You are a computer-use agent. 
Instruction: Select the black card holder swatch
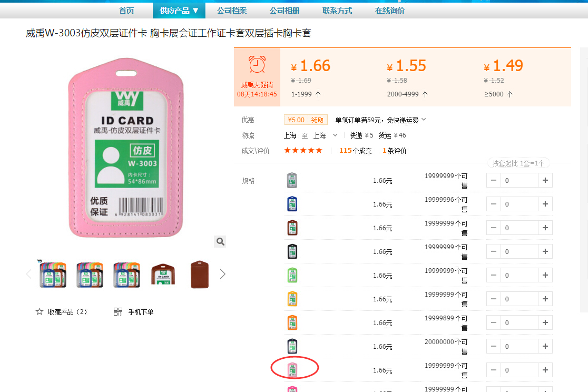[292, 251]
